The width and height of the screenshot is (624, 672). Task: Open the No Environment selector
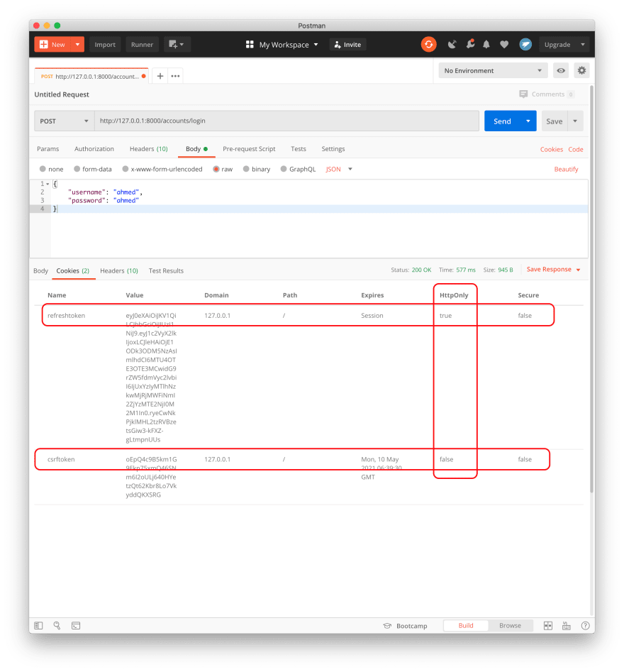point(493,70)
